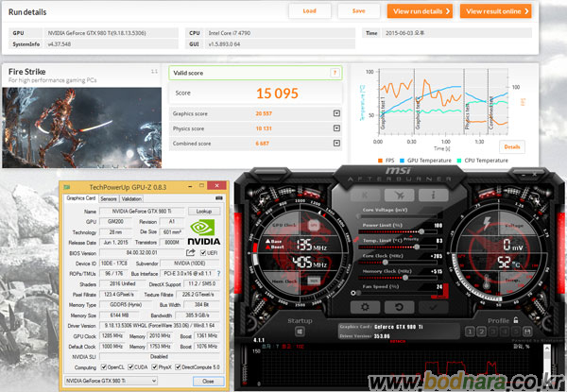Click the Afterburner reset arrow button

click(x=399, y=307)
